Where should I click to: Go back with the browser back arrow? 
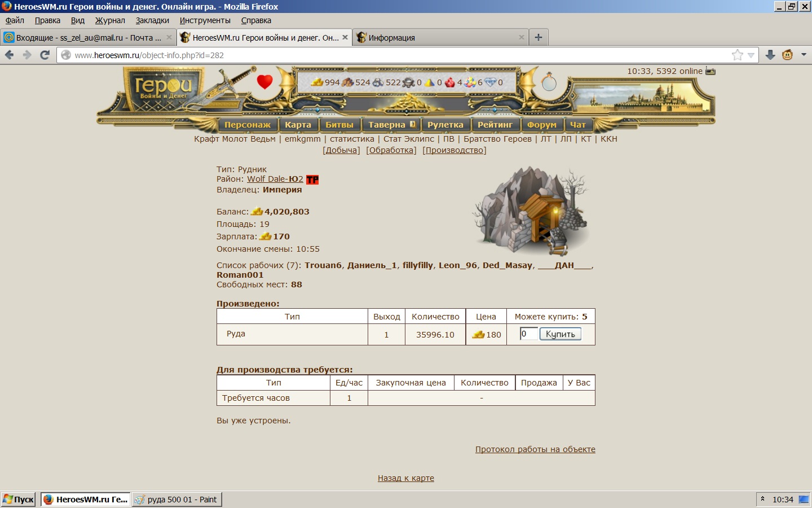click(9, 55)
